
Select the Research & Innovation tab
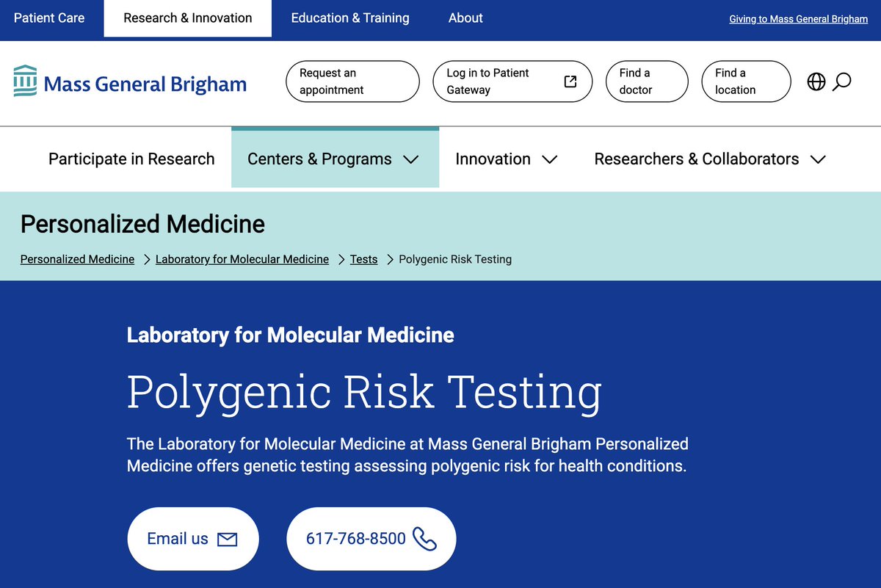188,18
